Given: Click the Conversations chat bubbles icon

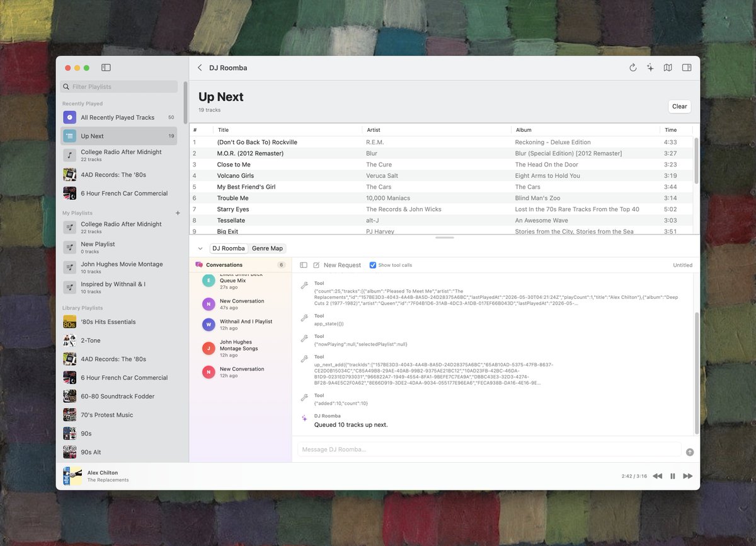Looking at the screenshot, I should [x=199, y=265].
